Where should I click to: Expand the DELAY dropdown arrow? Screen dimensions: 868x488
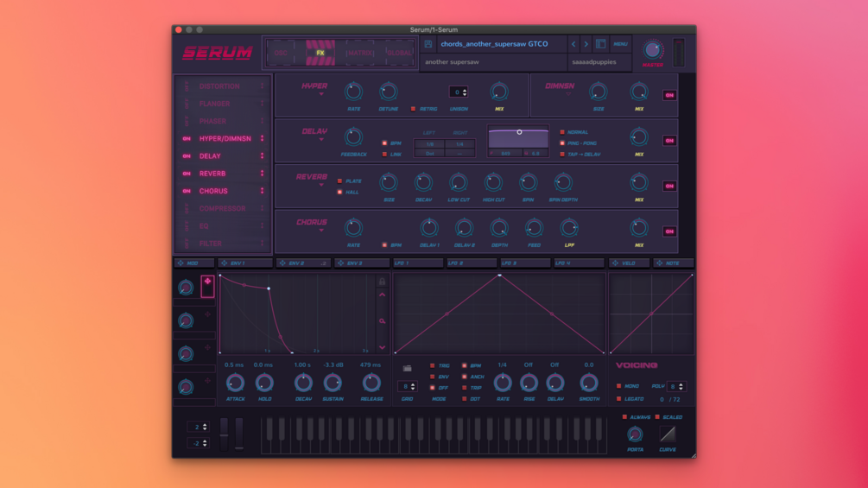[x=321, y=140]
